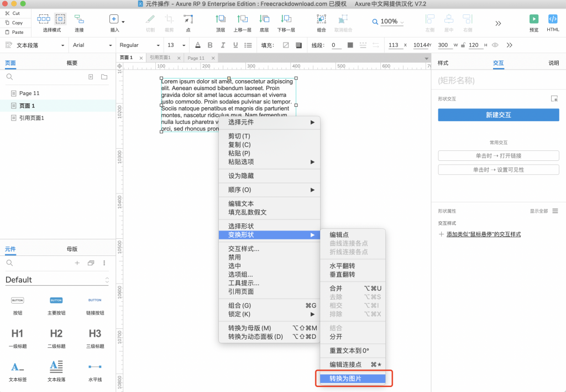566x392 pixels.
Task: Click the 组合 group icon
Action: tap(321, 20)
